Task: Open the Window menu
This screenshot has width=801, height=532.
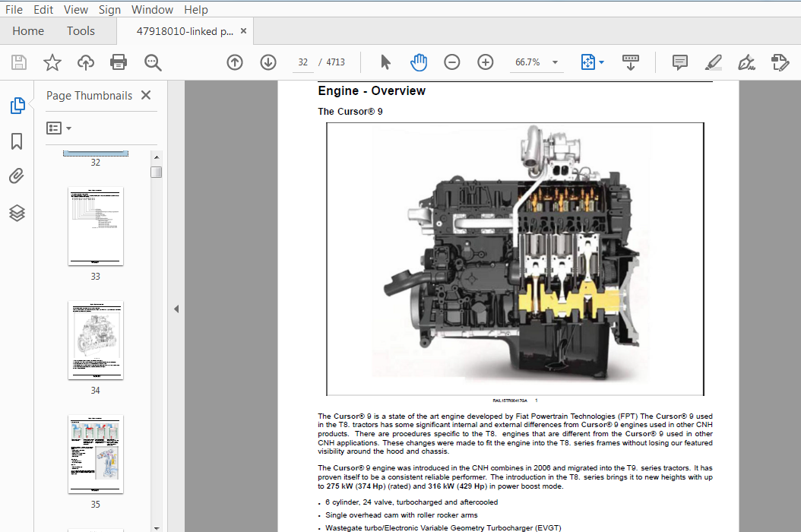Action: [x=152, y=10]
